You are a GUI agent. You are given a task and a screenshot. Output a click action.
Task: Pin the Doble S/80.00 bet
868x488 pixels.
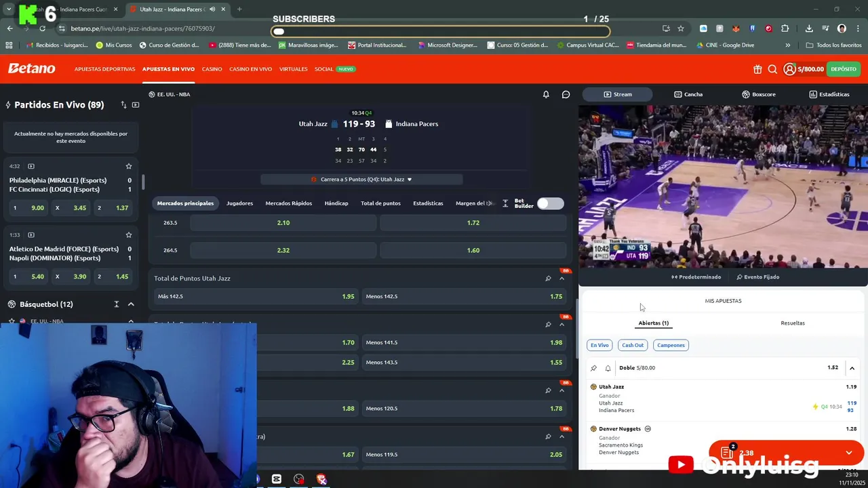[593, 368]
